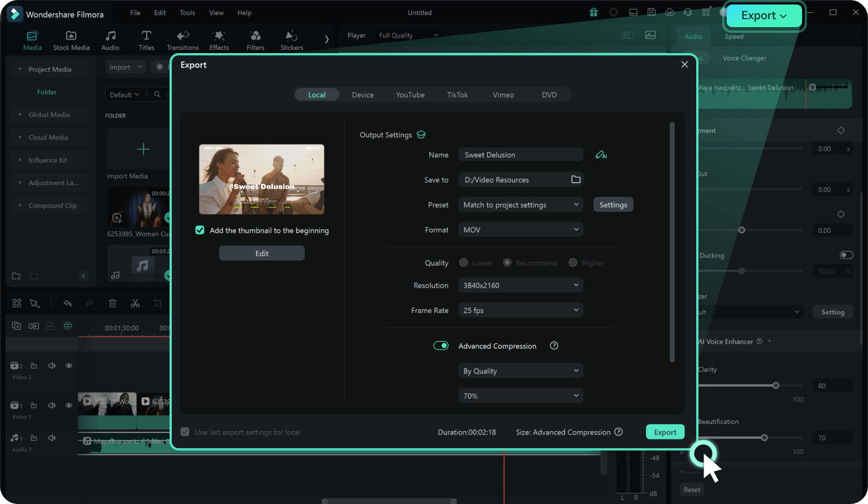
Task: Click the Advanced Compression help icon
Action: coord(554,346)
